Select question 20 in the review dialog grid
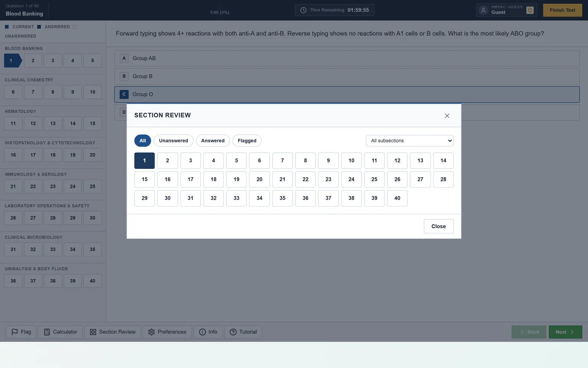The height and width of the screenshot is (368, 588). tap(259, 179)
